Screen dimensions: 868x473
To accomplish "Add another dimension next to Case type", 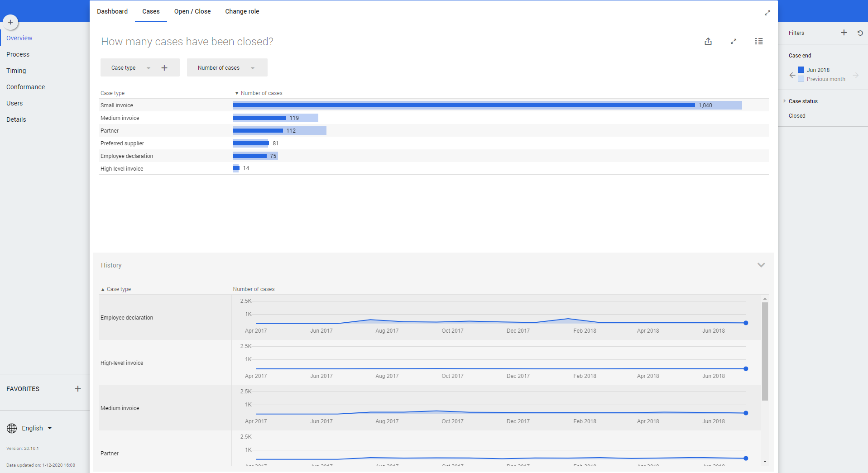I will coord(164,68).
